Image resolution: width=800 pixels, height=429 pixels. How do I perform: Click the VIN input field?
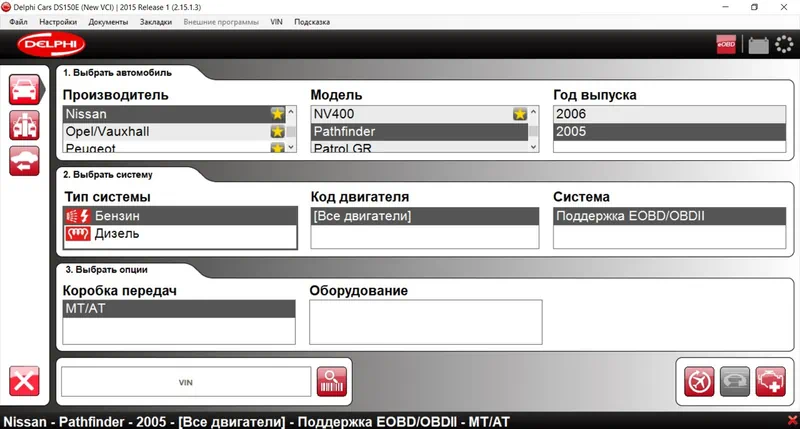coord(186,382)
